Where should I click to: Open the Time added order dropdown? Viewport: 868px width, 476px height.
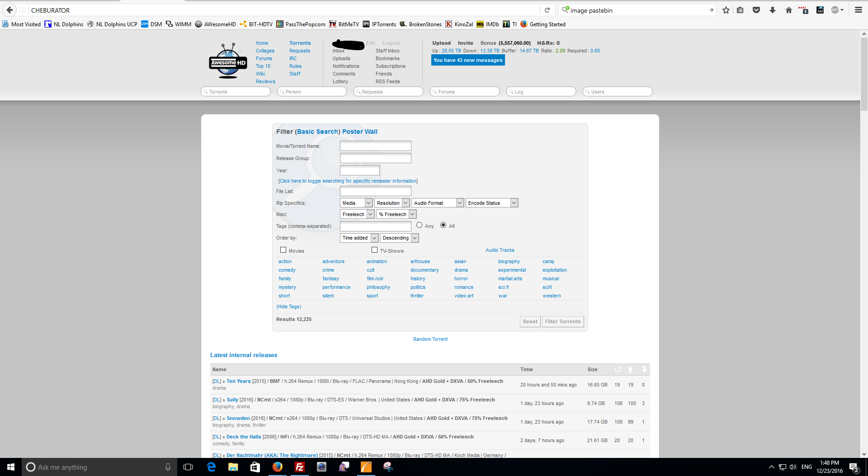pyautogui.click(x=359, y=238)
